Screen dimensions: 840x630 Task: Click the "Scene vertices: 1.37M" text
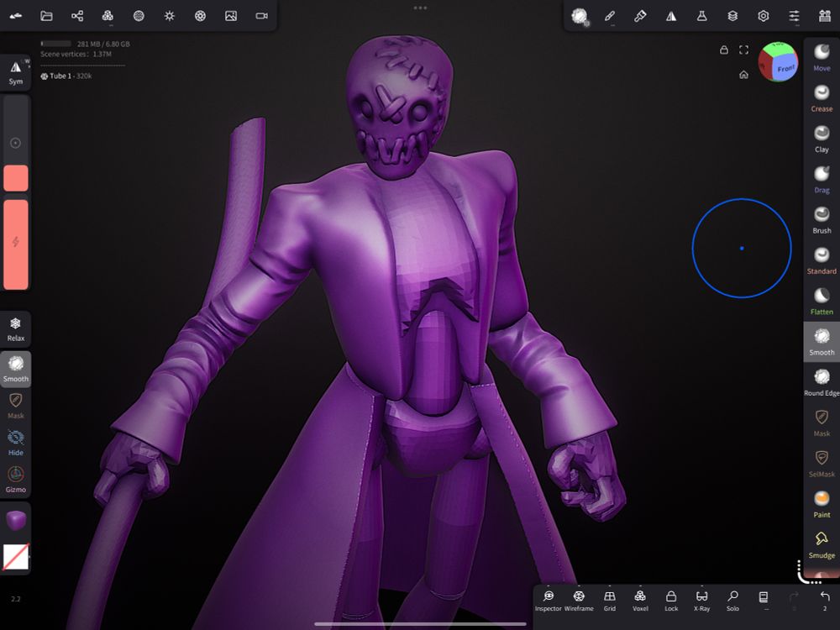(x=76, y=54)
